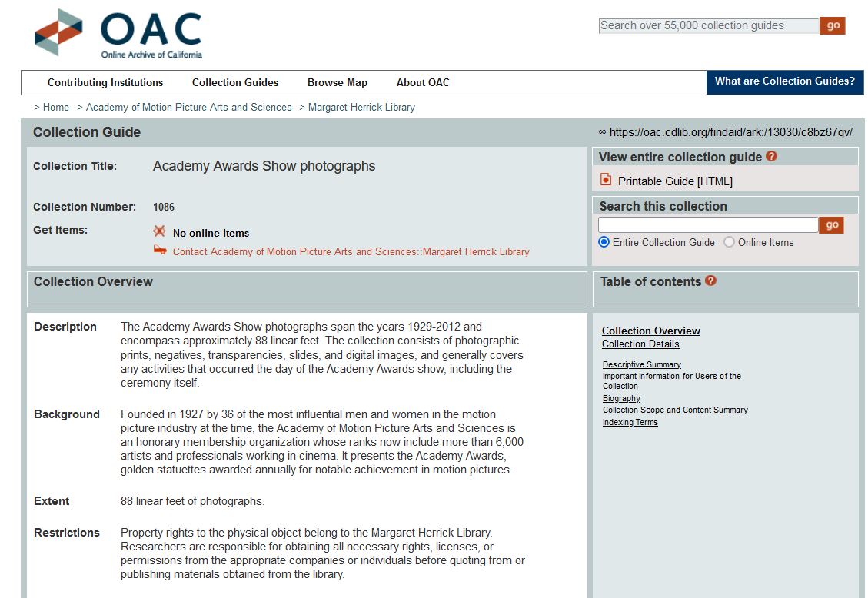Open the Contributing Institutions menu
The image size is (868, 598).
[x=105, y=82]
